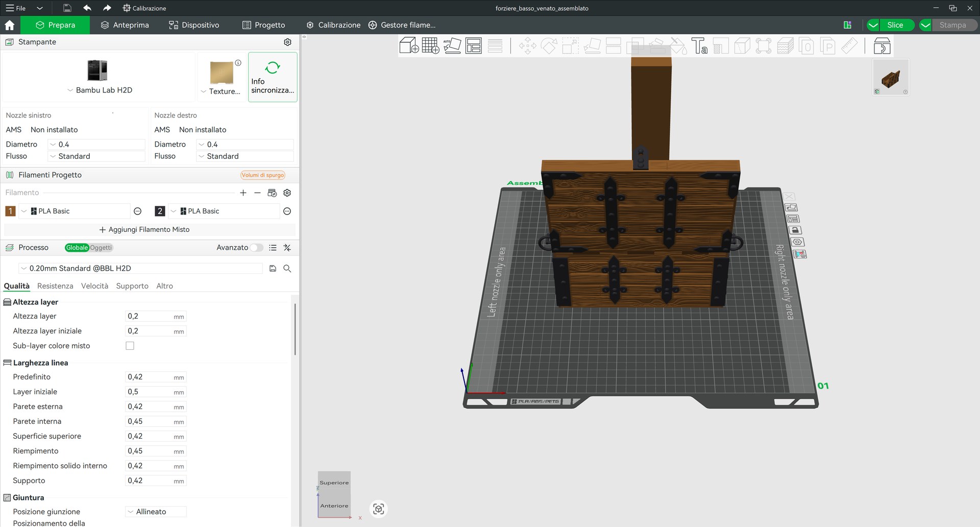Select the Measure ruler tool icon

[x=849, y=46]
